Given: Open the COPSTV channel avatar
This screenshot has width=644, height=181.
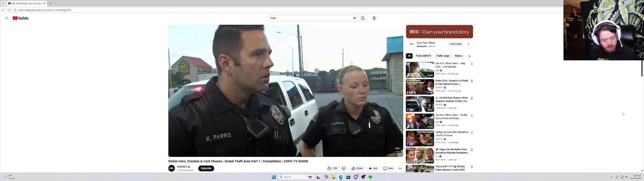Looking at the screenshot, I should pyautogui.click(x=172, y=168).
